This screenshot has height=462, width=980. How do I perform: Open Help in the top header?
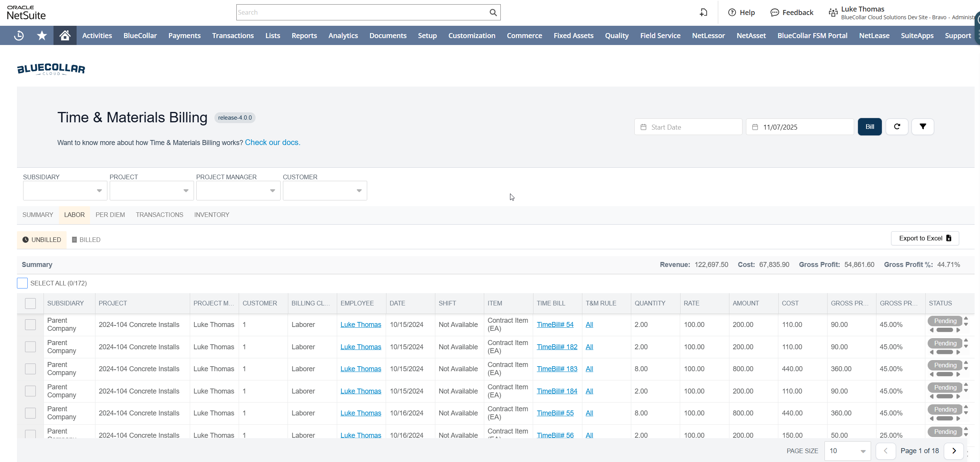pos(741,12)
